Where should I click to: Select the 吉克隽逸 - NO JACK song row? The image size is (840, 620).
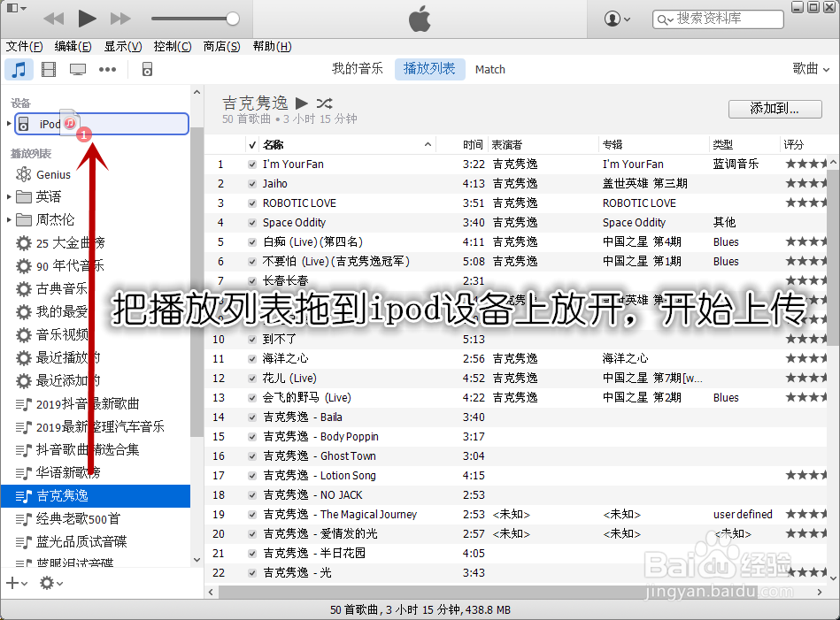516,494
